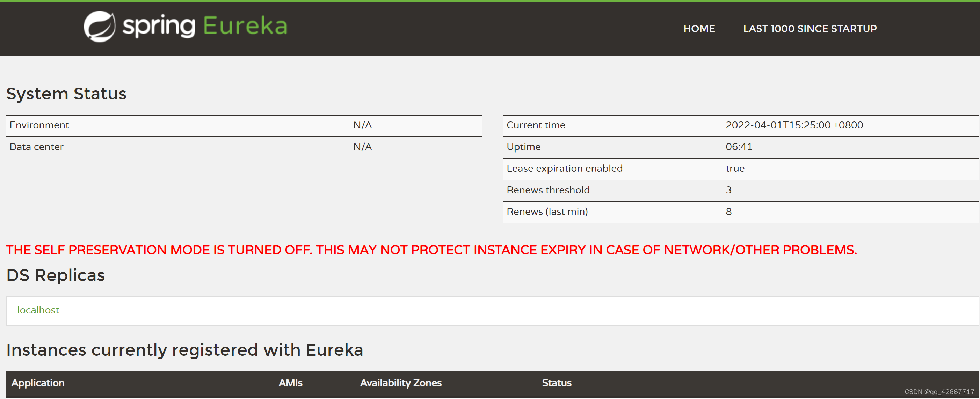Click the red self preservation warning
The image size is (980, 399).
coord(431,250)
